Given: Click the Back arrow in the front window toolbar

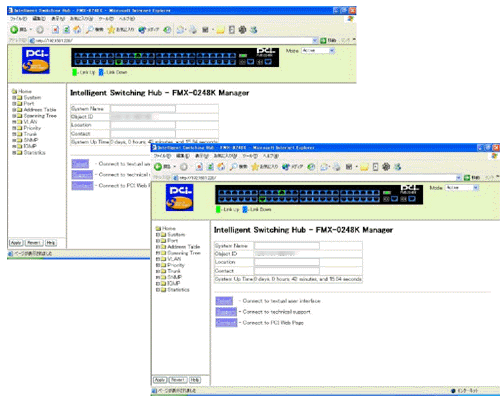Looking at the screenshot, I should click(158, 167).
